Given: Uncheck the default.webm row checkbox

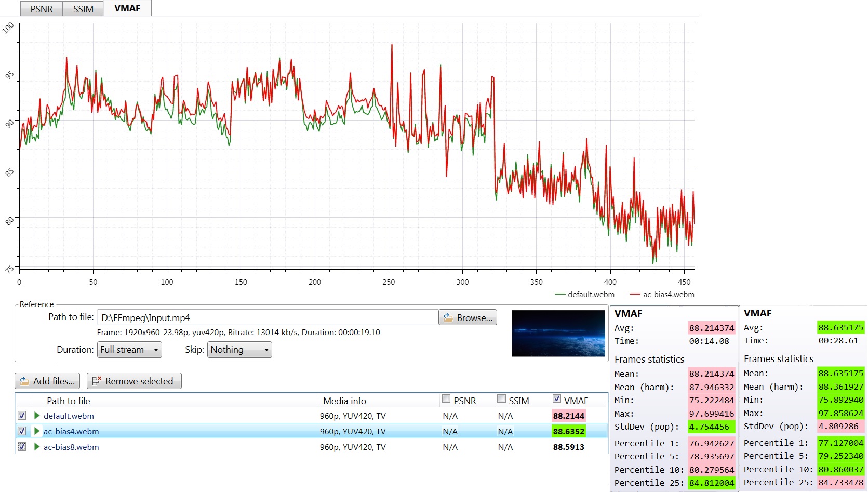Looking at the screenshot, I should [22, 416].
